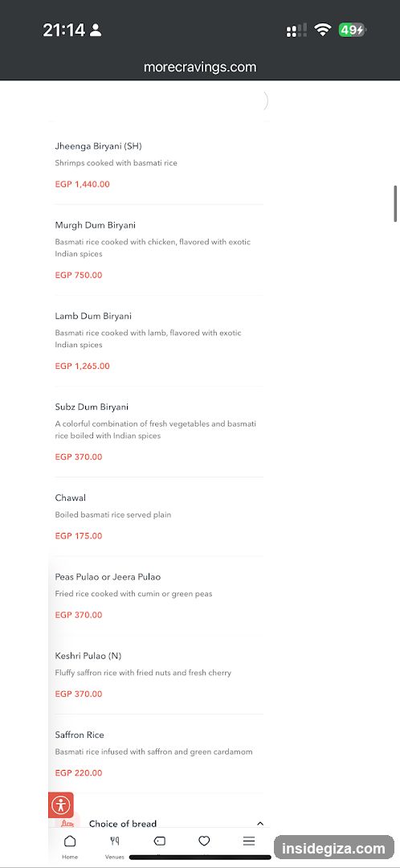Tap the offers tag icon
Viewport: 400px width, 868px height.
[159, 841]
